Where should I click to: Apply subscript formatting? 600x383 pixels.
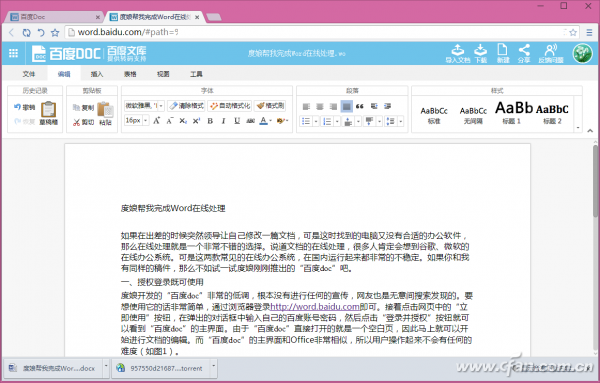[183, 121]
